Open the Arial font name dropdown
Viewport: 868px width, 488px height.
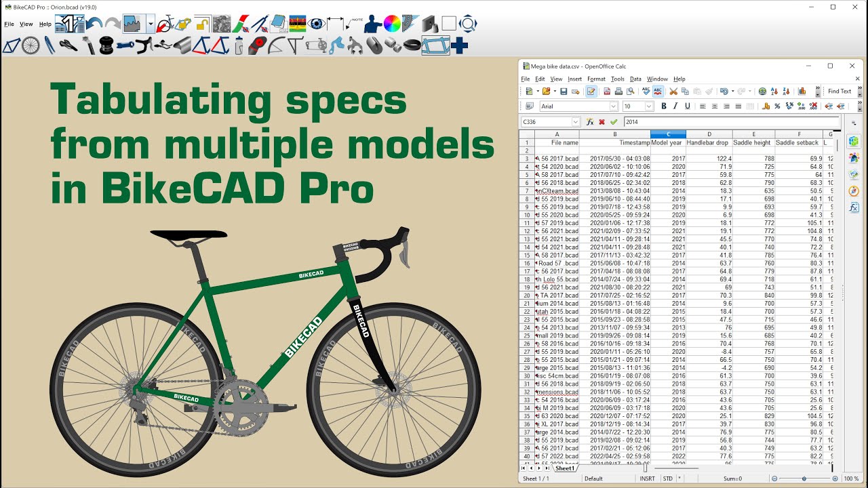point(614,106)
